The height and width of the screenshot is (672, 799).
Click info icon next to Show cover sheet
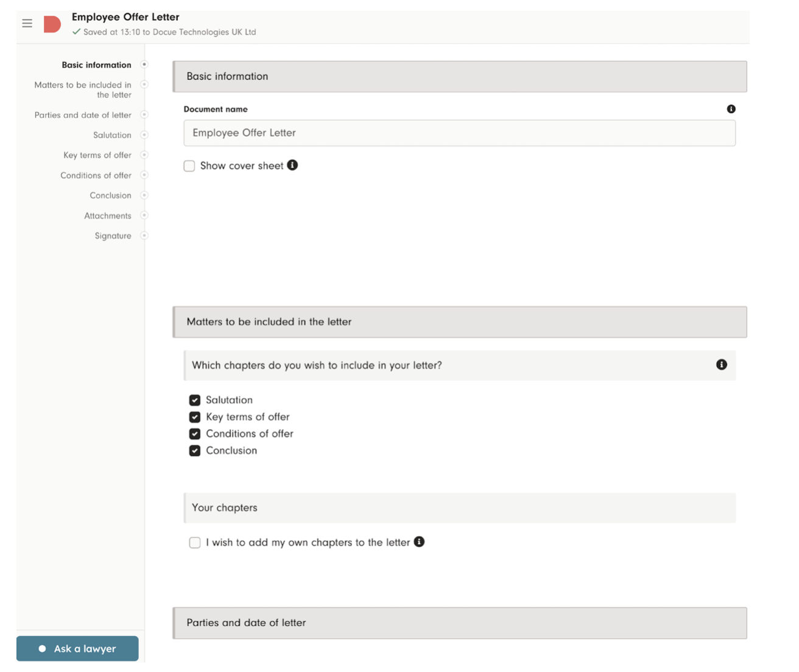(x=292, y=165)
